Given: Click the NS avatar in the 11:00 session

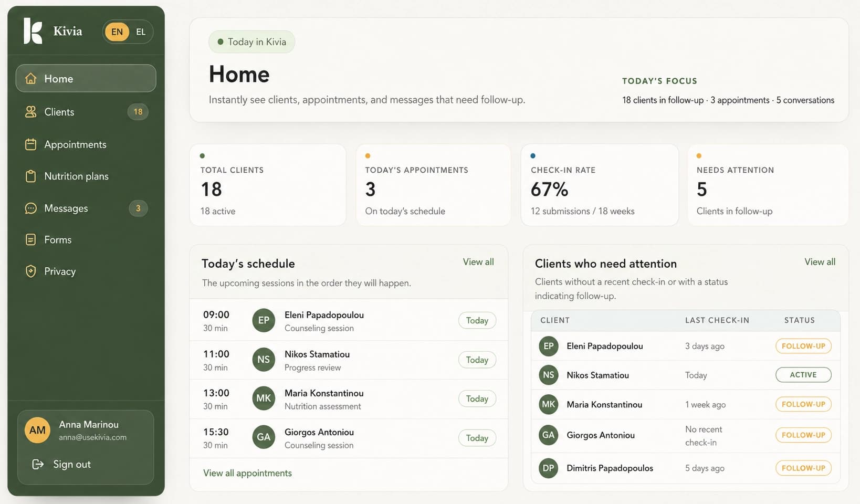Looking at the screenshot, I should [264, 360].
